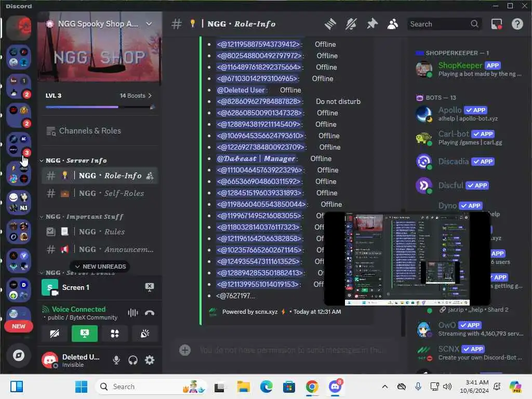Open the NGG Announcements channel
Viewport: 532px width, 399px height.
[99, 249]
